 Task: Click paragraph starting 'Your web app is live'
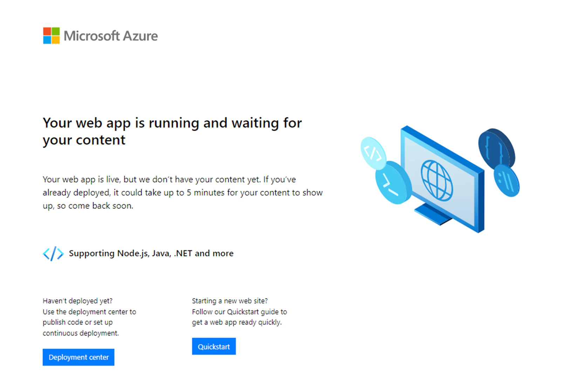click(183, 193)
